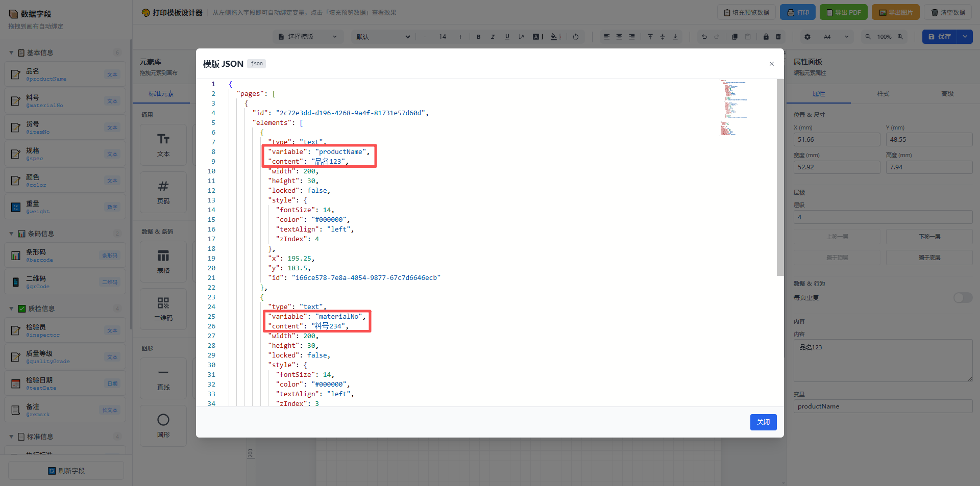Select the 圆形 circle shape tile
Screen dimensions: 980x486
[x=163, y=426]
